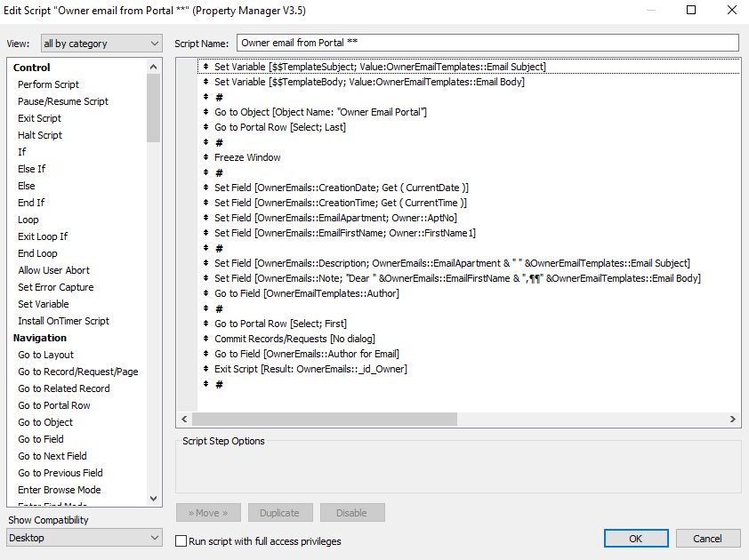Close the Edit Script dialog window

point(731,10)
